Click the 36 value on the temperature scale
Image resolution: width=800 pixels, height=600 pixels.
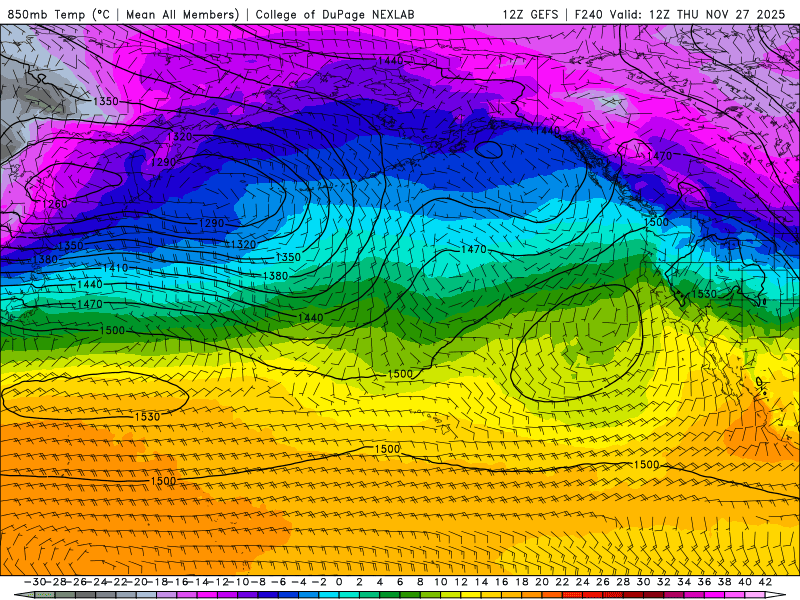[704, 582]
